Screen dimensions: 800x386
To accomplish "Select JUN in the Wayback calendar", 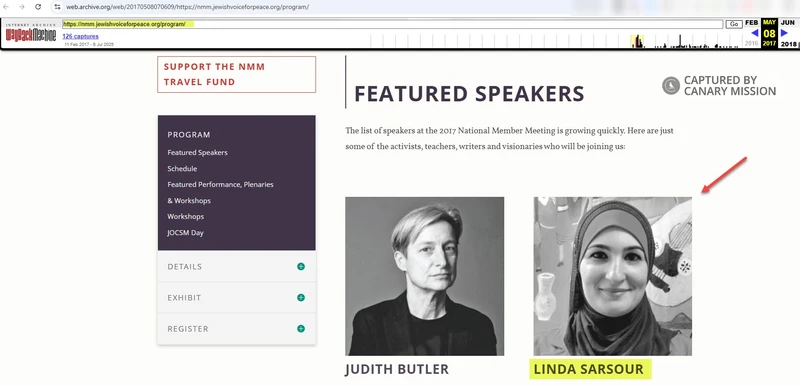I will (788, 22).
